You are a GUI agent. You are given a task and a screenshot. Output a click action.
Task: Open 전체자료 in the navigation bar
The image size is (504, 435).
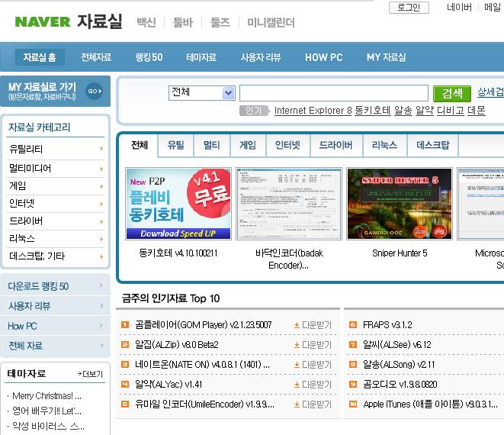tap(96, 57)
